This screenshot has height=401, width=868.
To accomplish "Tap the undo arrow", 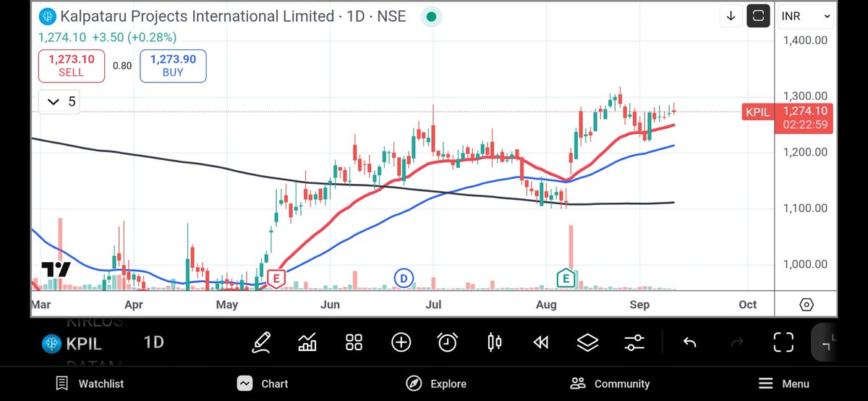I will pos(690,342).
